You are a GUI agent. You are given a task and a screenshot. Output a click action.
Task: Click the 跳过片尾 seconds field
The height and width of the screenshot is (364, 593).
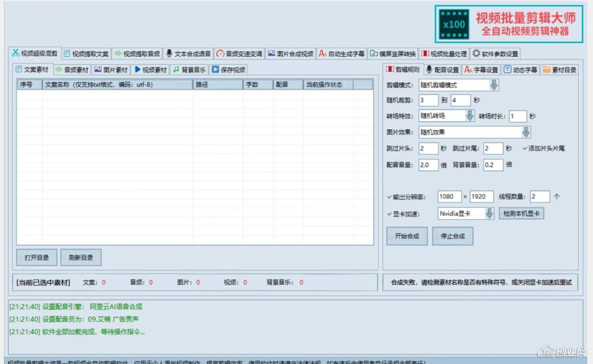(x=493, y=148)
